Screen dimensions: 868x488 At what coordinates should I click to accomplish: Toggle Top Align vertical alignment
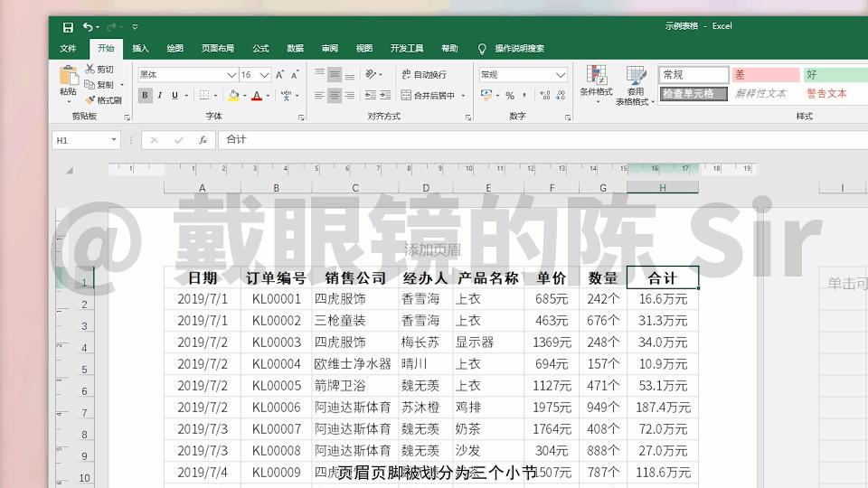(x=319, y=74)
